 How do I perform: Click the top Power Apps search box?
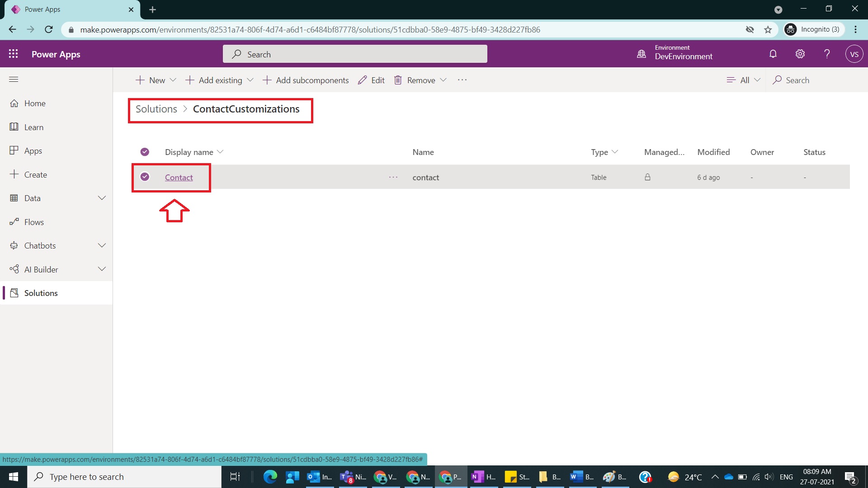(x=355, y=54)
